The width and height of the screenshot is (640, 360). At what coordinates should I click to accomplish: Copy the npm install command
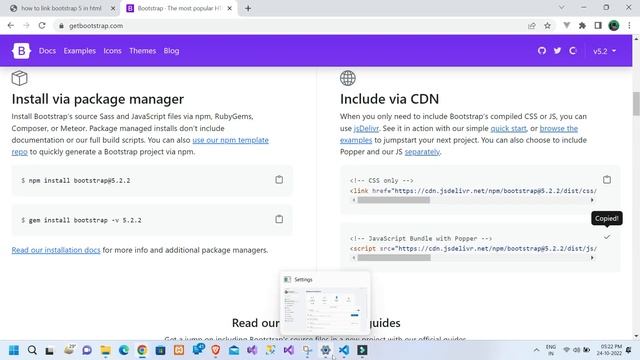279,180
